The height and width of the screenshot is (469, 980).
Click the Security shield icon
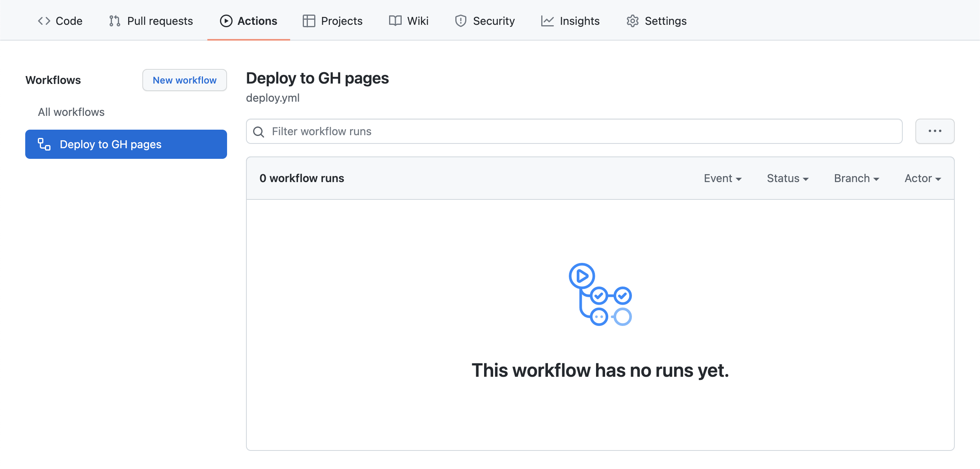[x=460, y=21]
